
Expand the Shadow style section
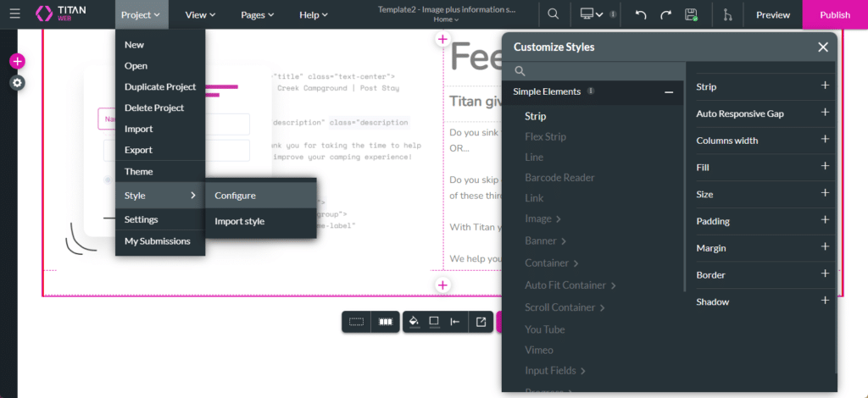pyautogui.click(x=825, y=301)
